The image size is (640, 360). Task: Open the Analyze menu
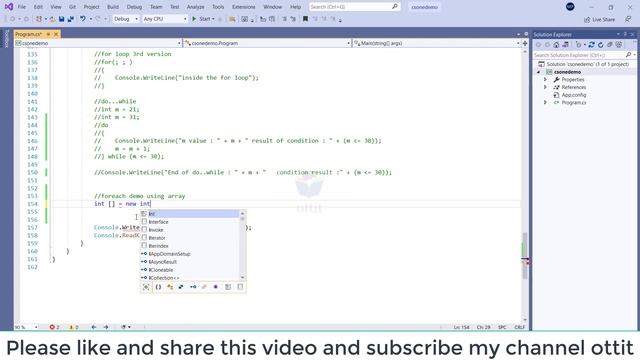196,7
